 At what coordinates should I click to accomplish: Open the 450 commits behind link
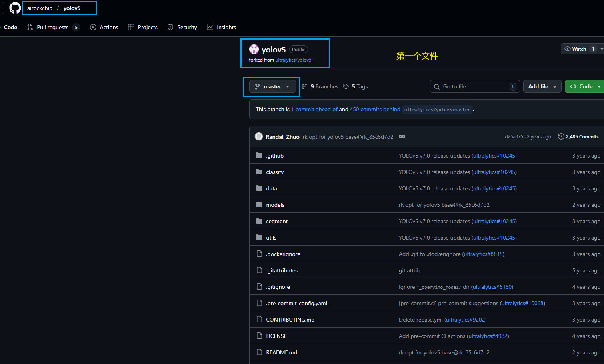point(375,109)
